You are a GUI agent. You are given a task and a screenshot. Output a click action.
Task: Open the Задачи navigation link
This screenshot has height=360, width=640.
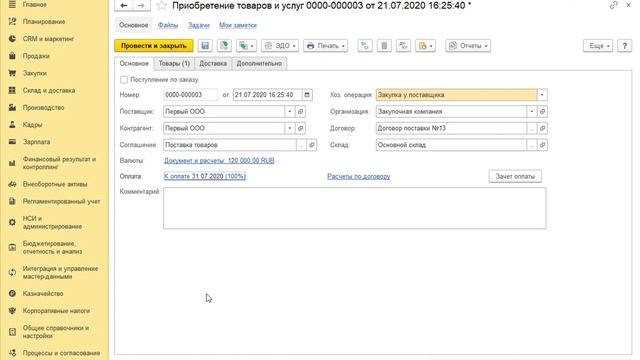199,25
